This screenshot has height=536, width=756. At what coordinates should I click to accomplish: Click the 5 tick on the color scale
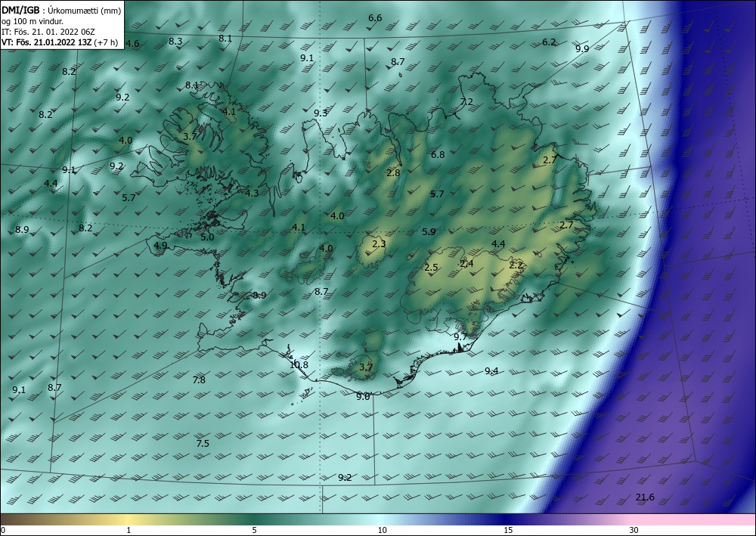(x=254, y=531)
